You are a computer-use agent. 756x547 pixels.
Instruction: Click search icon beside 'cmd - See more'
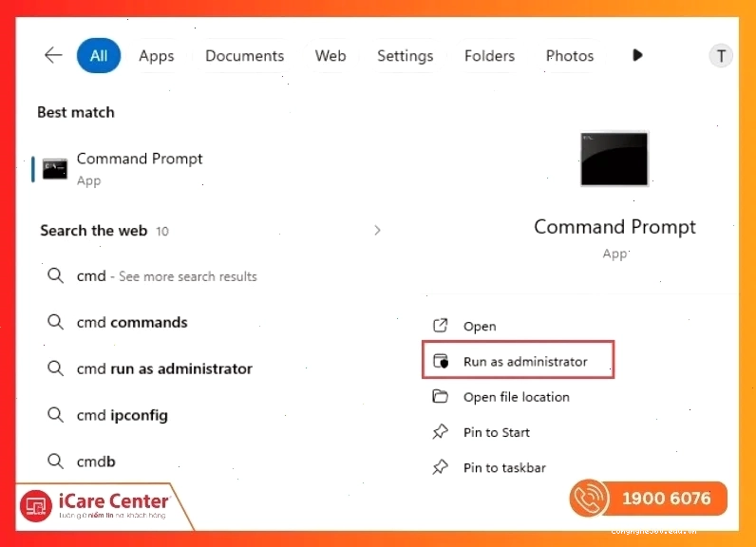[55, 276]
